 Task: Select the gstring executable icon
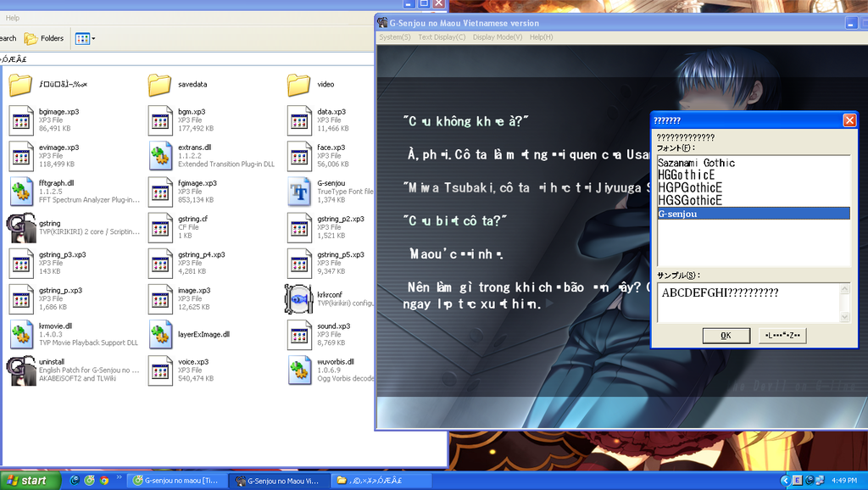tap(21, 227)
